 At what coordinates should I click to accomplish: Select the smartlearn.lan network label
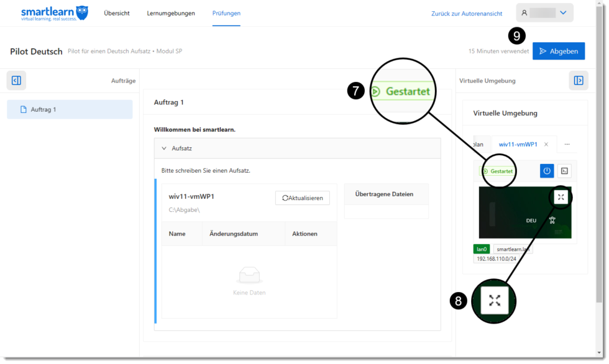pyautogui.click(x=515, y=248)
